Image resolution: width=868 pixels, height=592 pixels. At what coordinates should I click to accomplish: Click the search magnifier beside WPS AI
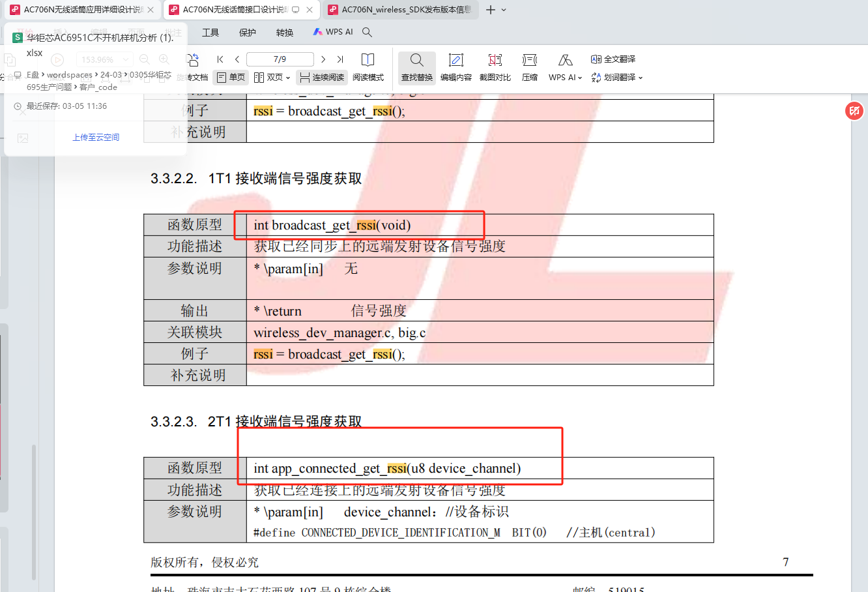(x=368, y=32)
